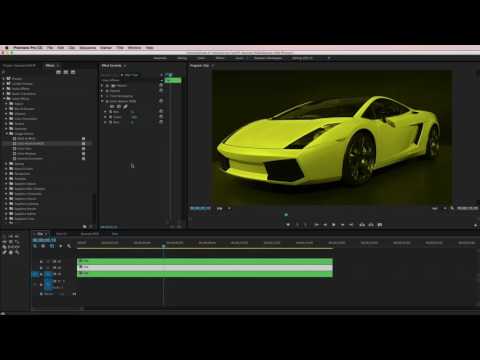Open the Program monitor button editor plus

(476, 226)
